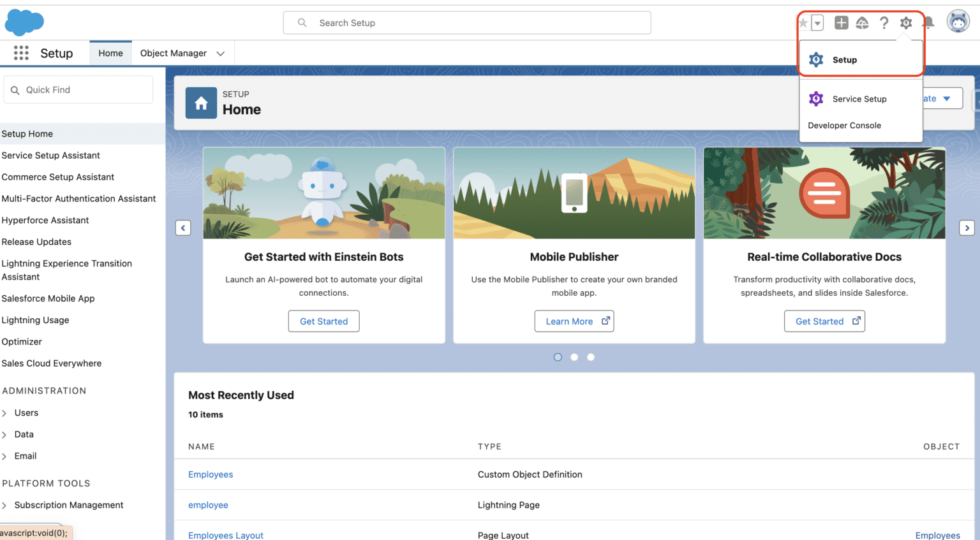Open the Help question mark icon

884,23
